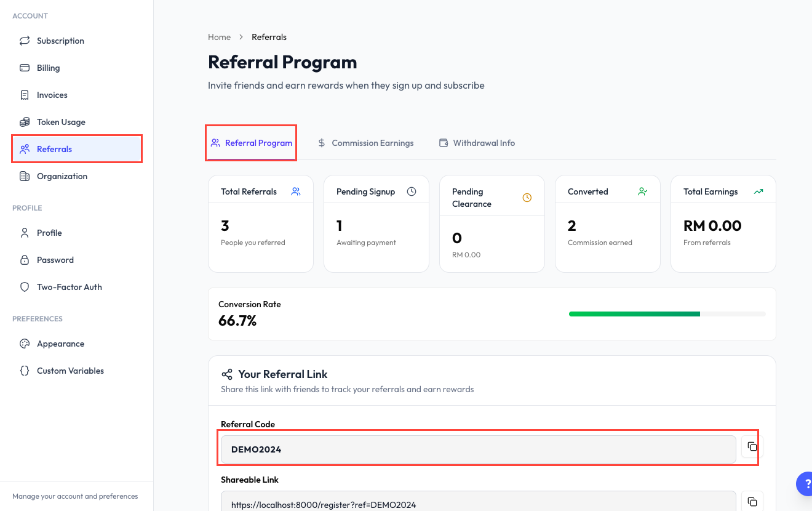Click the Token Usage coins icon
Screen dimensions: 812x511
pos(25,122)
